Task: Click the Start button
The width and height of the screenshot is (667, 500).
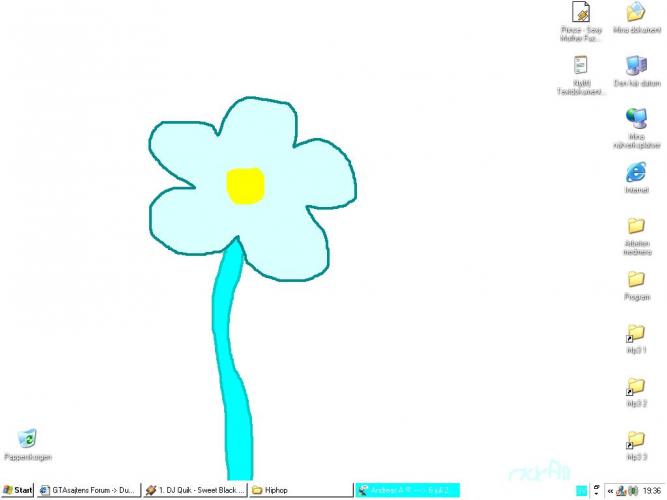Action: (x=18, y=490)
